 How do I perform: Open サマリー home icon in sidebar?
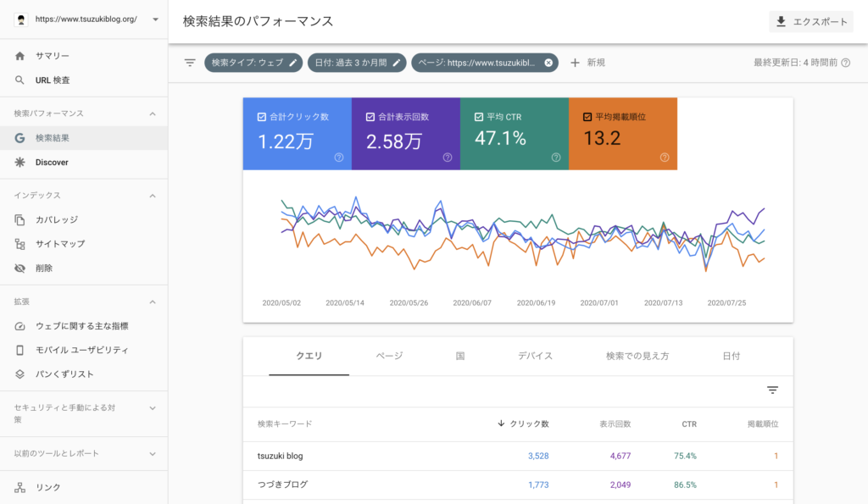(x=20, y=56)
